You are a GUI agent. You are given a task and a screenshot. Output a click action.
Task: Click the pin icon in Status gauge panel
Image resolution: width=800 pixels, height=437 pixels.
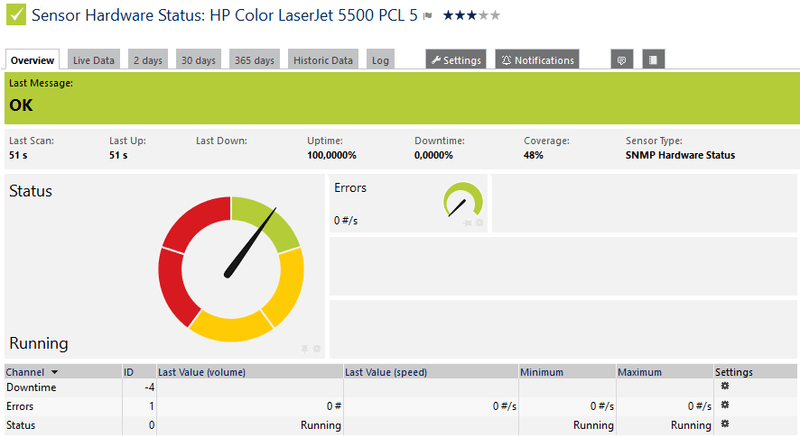(305, 349)
